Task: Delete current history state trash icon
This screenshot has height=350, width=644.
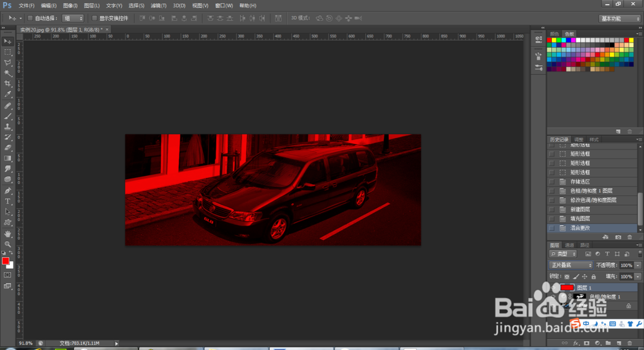Action: (x=630, y=237)
